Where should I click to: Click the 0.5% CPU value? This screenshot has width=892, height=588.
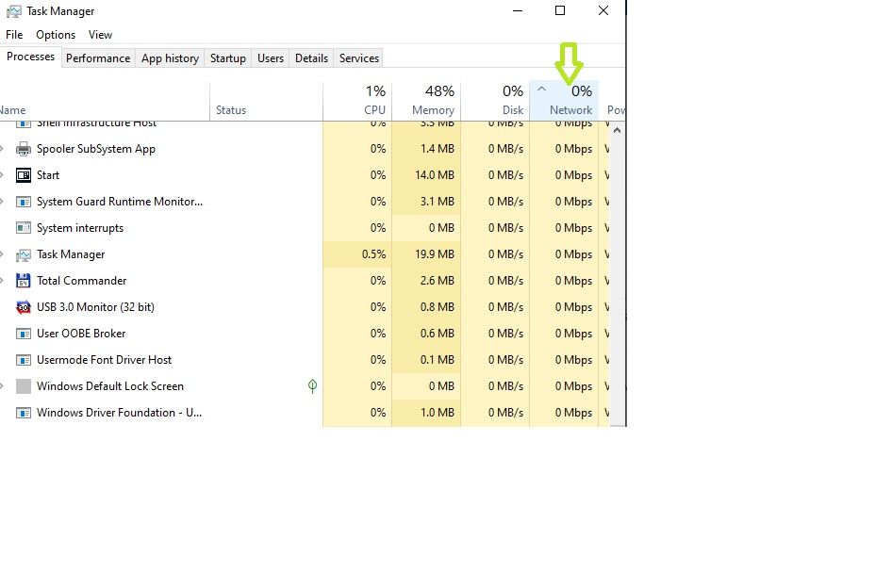(x=373, y=254)
